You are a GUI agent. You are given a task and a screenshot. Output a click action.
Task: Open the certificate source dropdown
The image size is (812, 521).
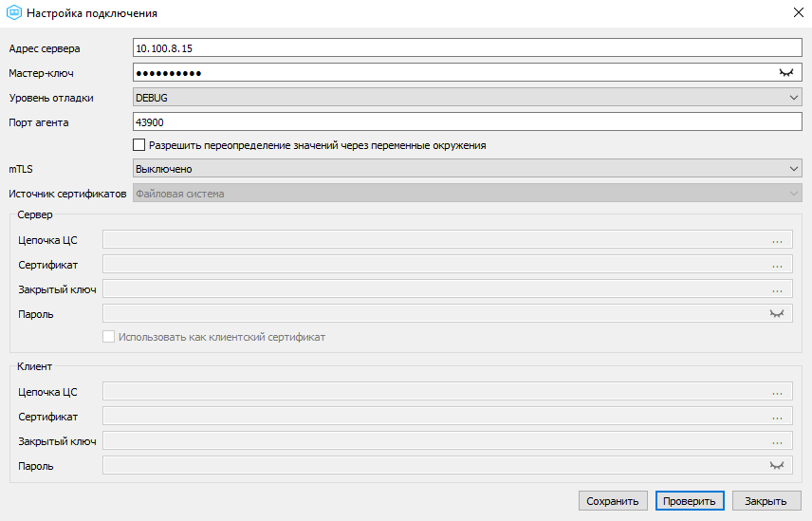(467, 194)
